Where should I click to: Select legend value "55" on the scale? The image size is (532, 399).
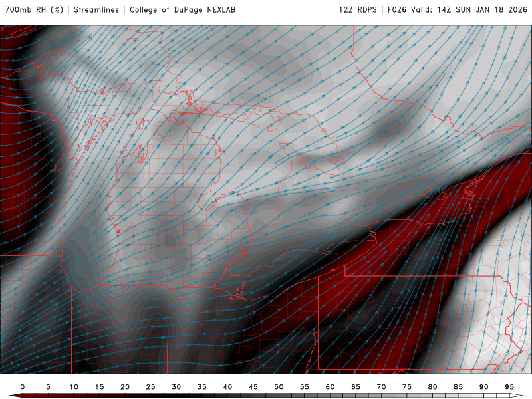pyautogui.click(x=305, y=387)
